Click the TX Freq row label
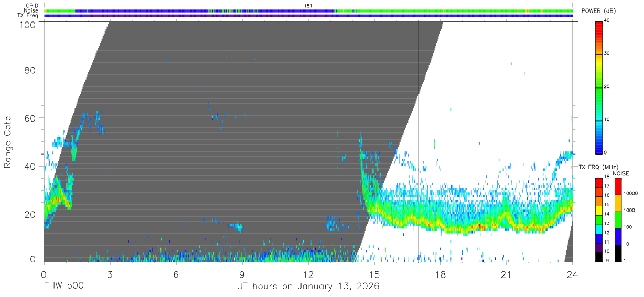The width and height of the screenshot is (644, 297). click(x=28, y=15)
